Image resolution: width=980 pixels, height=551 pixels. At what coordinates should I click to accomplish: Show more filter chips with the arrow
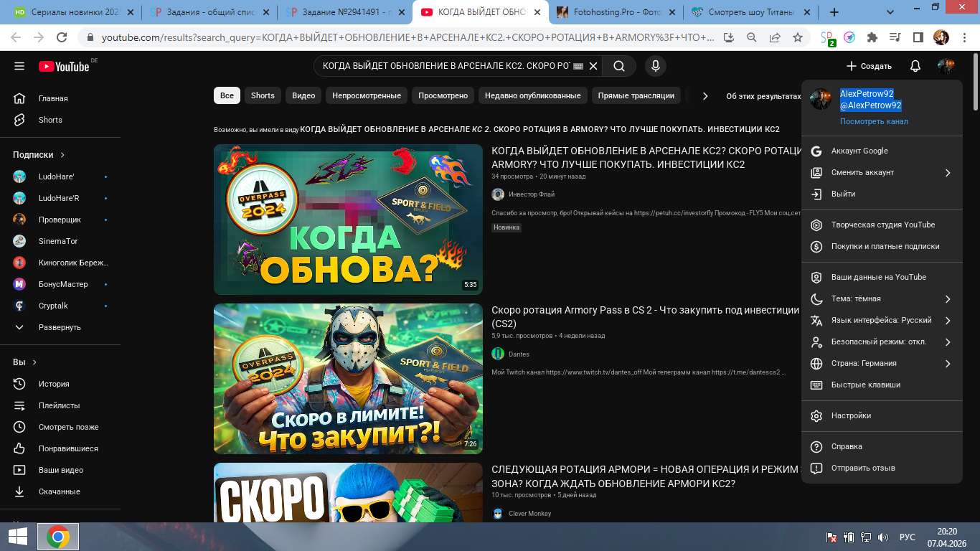point(705,95)
